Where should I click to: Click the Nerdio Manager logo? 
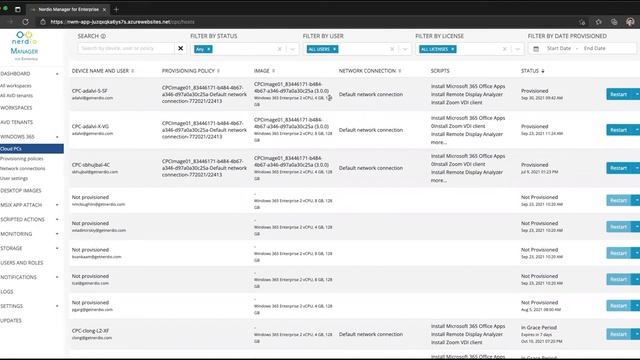[x=24, y=46]
